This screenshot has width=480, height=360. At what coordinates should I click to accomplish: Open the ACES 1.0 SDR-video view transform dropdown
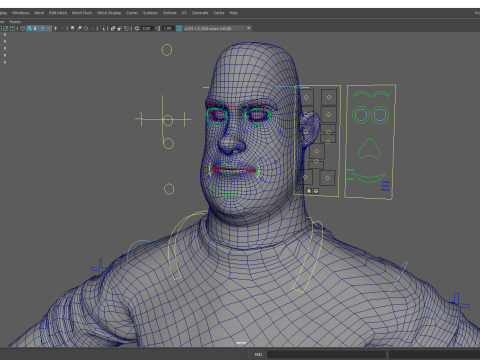(x=217, y=28)
